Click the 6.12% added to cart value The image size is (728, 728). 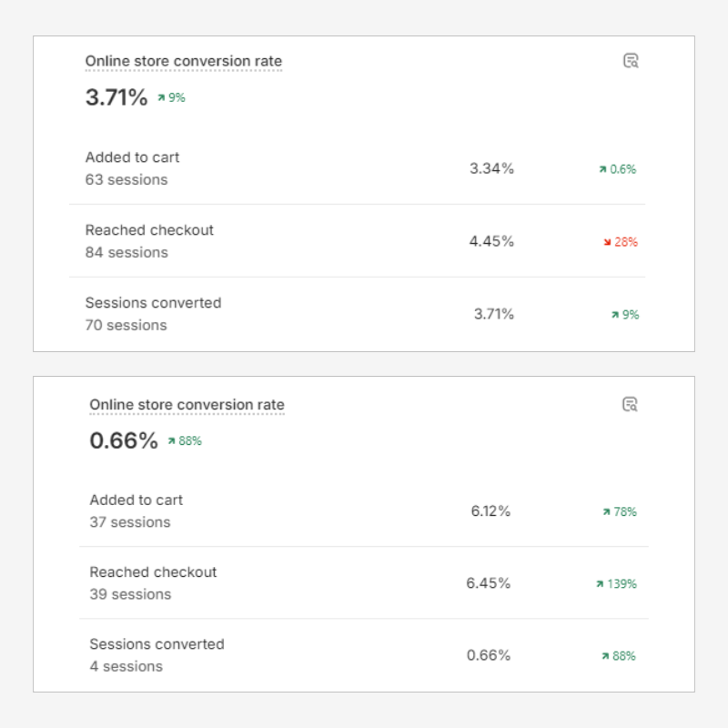click(x=490, y=511)
